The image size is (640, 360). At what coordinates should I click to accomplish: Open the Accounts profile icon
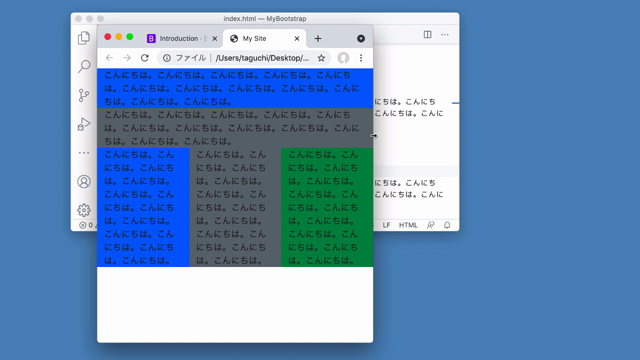click(x=84, y=181)
